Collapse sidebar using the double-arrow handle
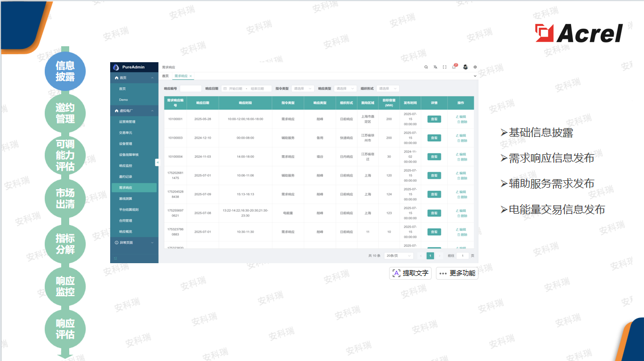The width and height of the screenshot is (644, 361). pyautogui.click(x=158, y=162)
